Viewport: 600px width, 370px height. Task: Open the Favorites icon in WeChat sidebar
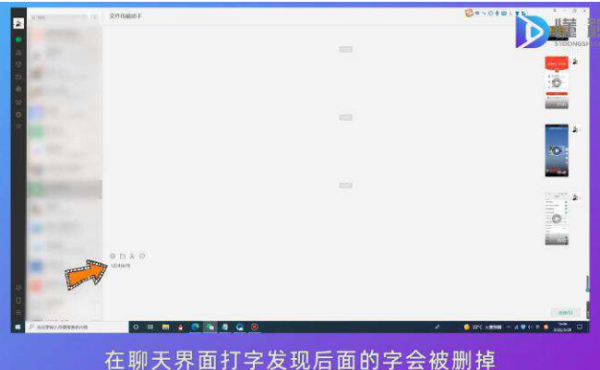pos(18,64)
